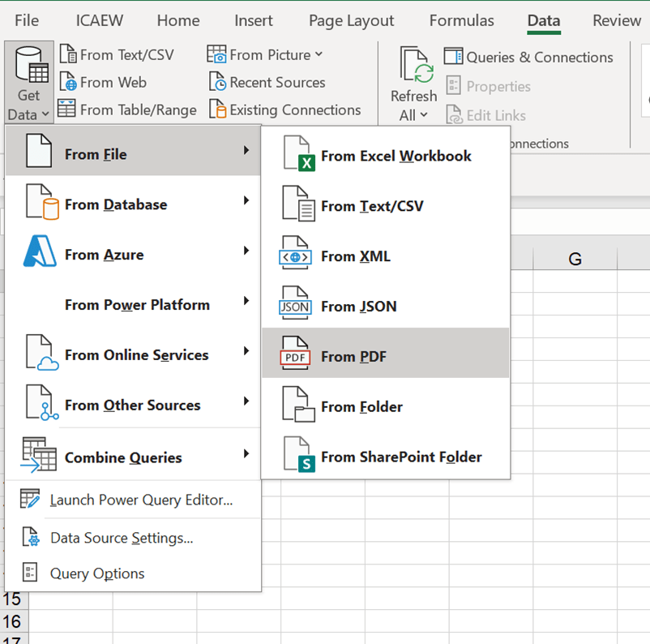Select column G header
Screen dimensions: 650x644
click(x=575, y=259)
